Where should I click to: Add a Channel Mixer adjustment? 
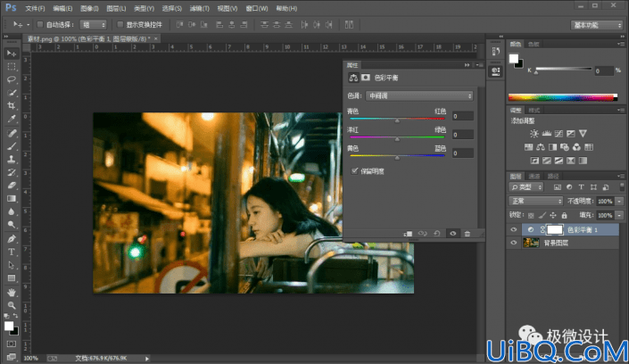click(576, 147)
